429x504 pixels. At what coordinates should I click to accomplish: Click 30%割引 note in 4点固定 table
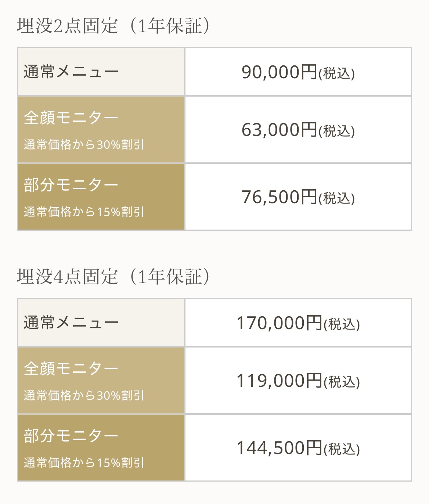click(x=84, y=396)
